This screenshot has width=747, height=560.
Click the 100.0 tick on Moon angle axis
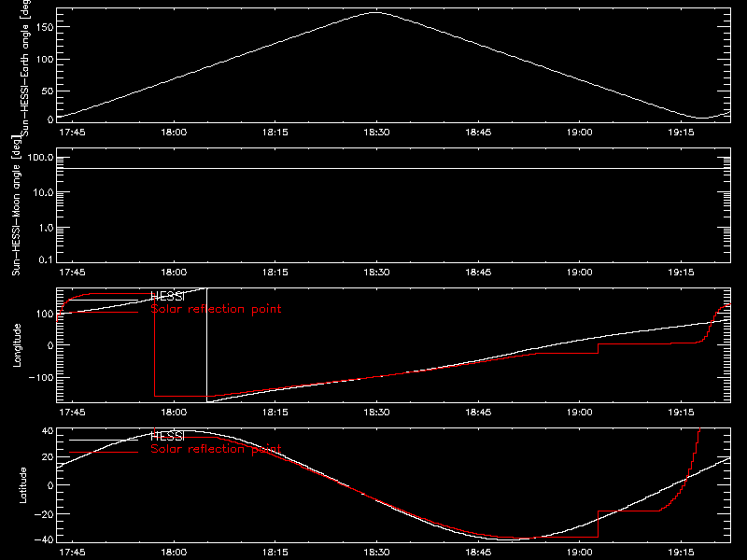click(x=40, y=157)
